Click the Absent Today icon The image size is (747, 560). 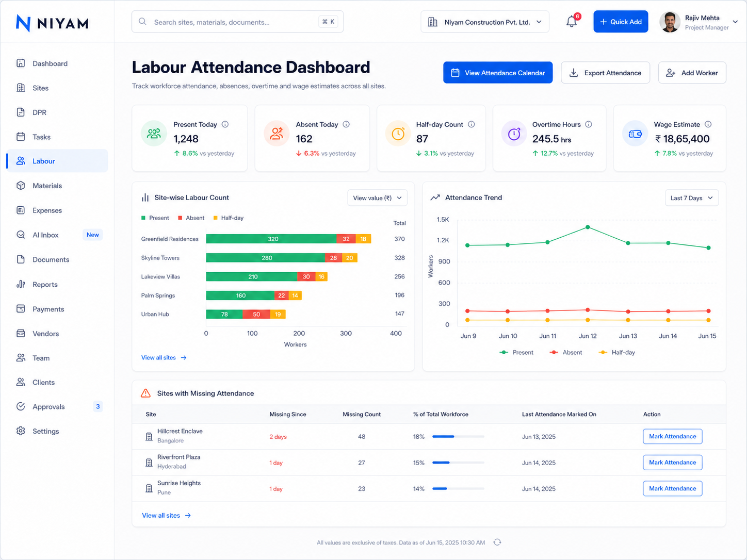[x=277, y=134]
